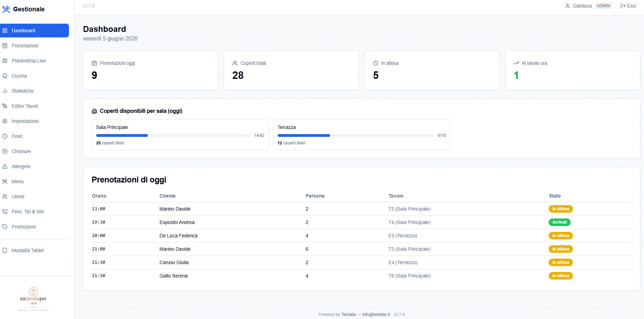The image size is (644, 319).
Task: Open the Chiusure page
Action: (34, 151)
